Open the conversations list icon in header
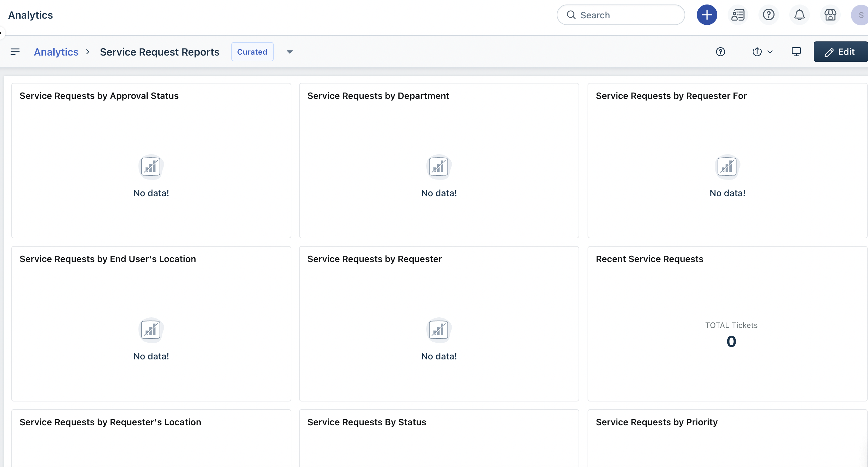Viewport: 868px width, 467px height. click(x=738, y=15)
